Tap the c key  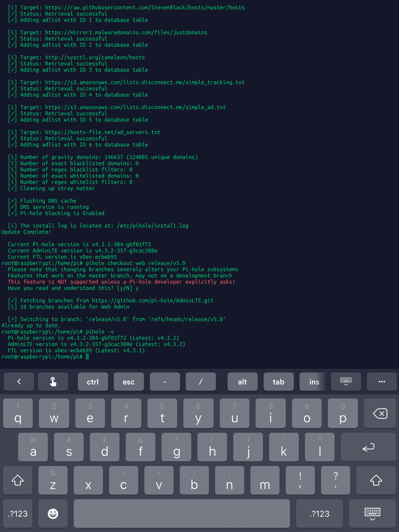coord(124,480)
